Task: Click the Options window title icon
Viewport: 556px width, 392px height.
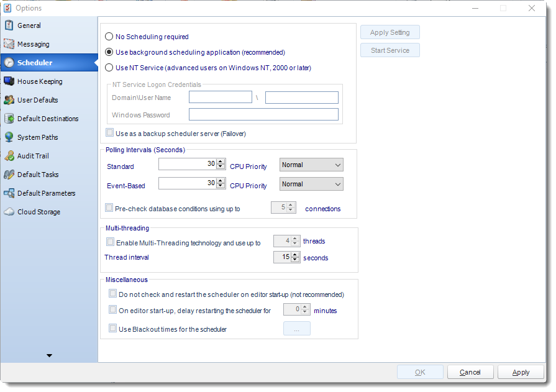Action: (x=7, y=8)
